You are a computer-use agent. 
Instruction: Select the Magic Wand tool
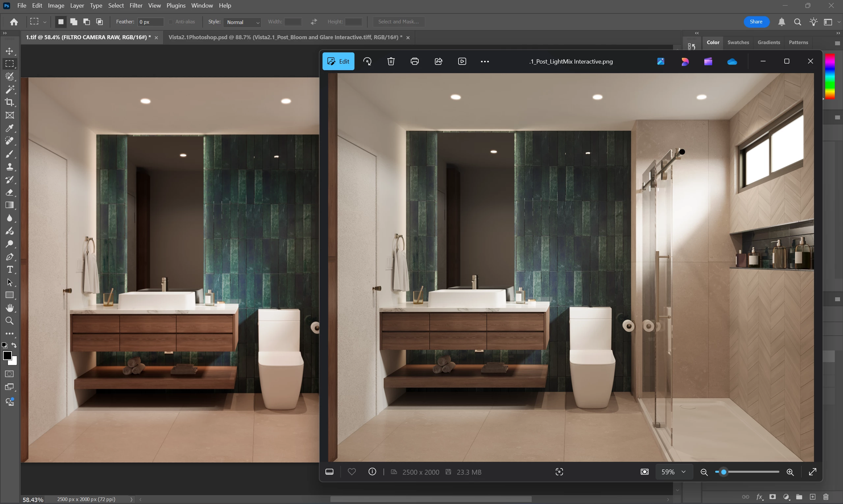(x=10, y=89)
